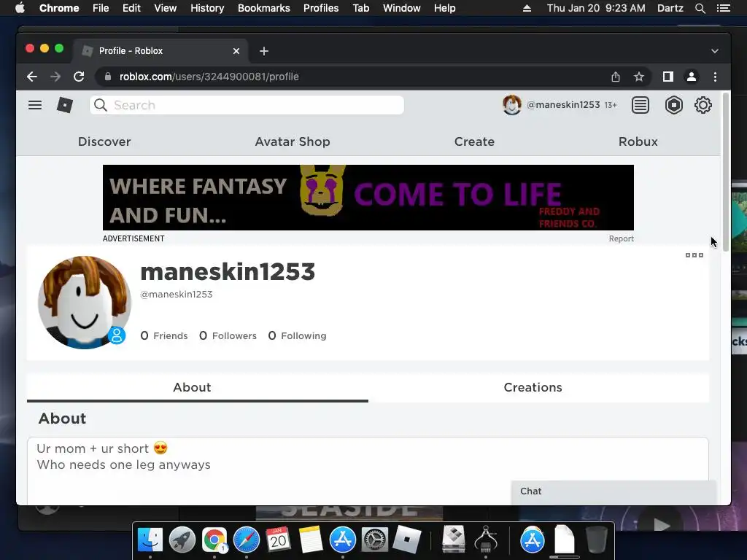The width and height of the screenshot is (747, 560).
Task: Open the Bookmarks menu
Action: pyautogui.click(x=264, y=8)
